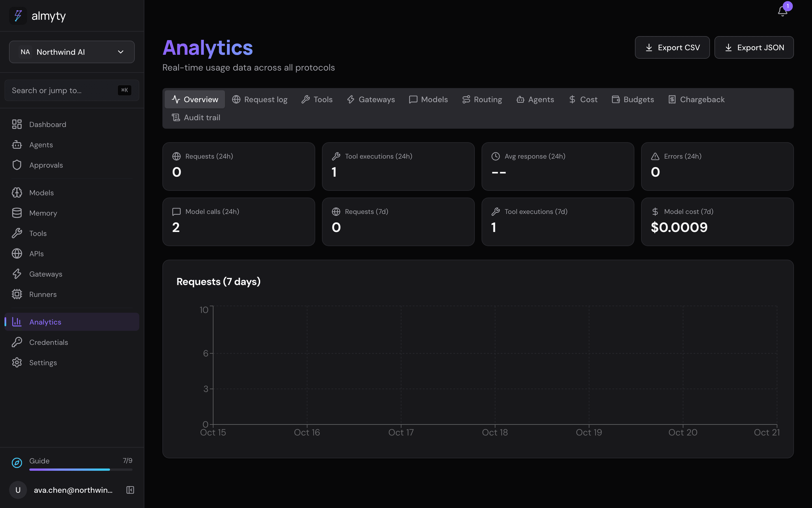Open Runners chip item
The height and width of the screenshot is (508, 812).
pos(72,294)
